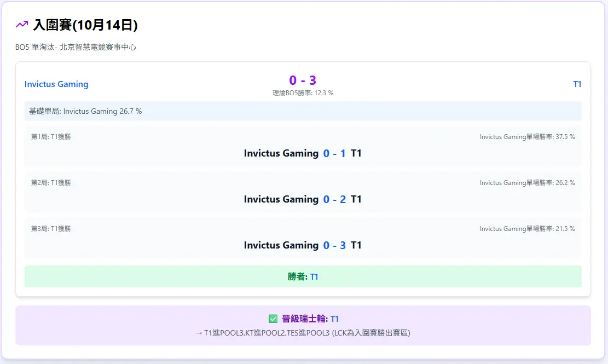
Task: Click the 第3局: T1獲勝 label
Action: click(x=51, y=229)
